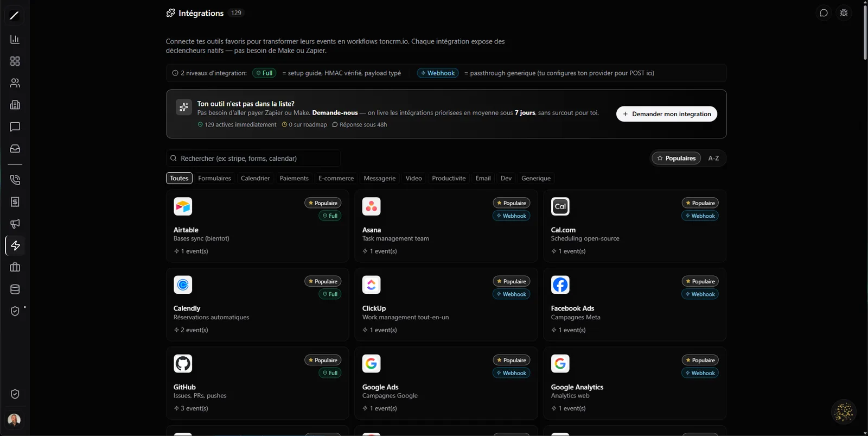Click the Google Analytics logo icon
This screenshot has width=868, height=436.
(560, 363)
